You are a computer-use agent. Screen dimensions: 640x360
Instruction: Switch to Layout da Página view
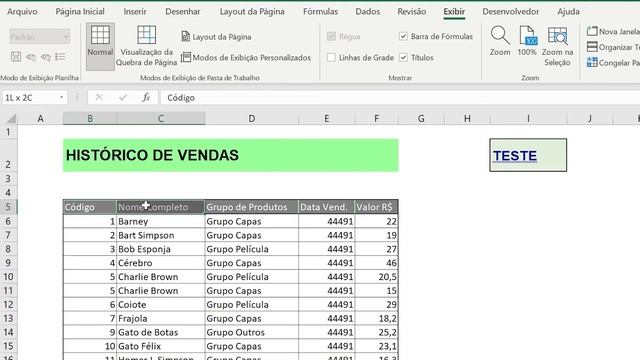(x=216, y=37)
